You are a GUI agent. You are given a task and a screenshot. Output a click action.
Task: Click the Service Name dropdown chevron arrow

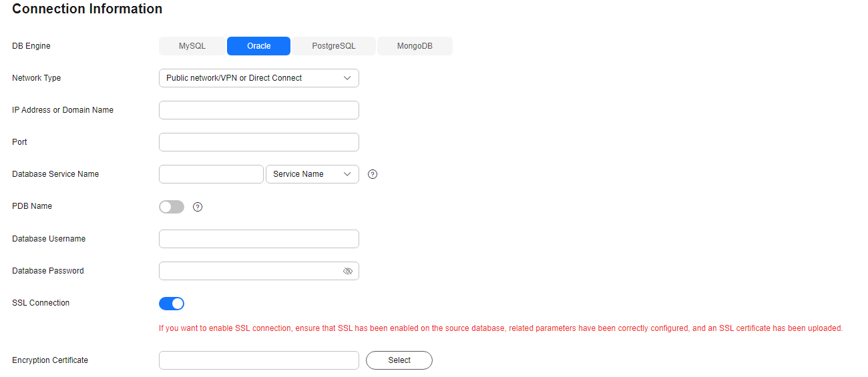point(347,174)
